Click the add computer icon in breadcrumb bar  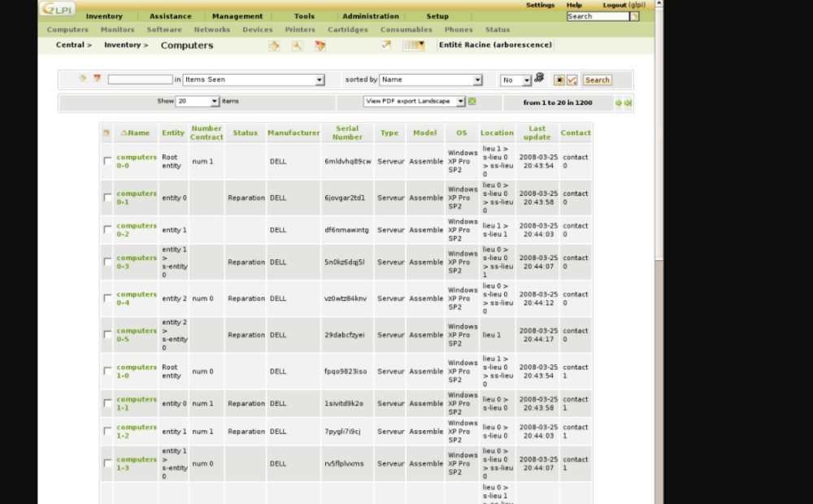pyautogui.click(x=274, y=46)
